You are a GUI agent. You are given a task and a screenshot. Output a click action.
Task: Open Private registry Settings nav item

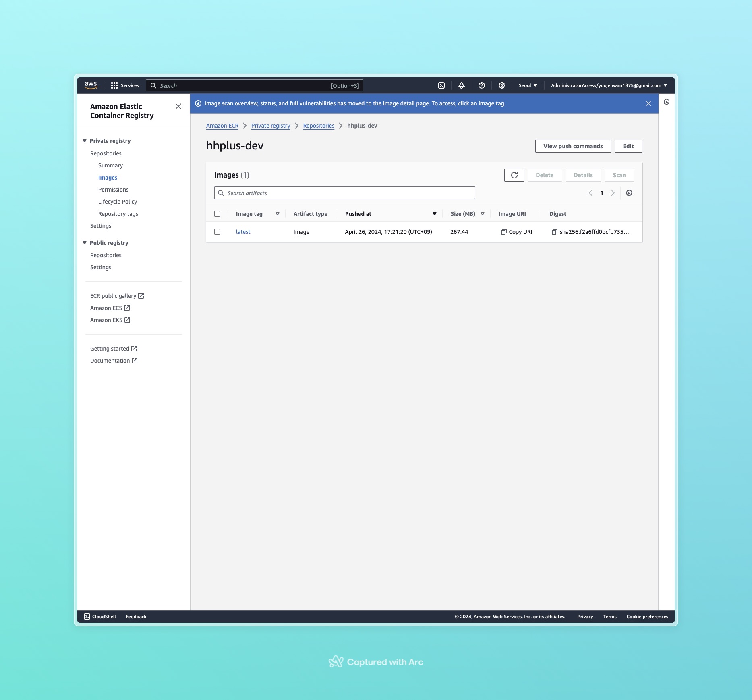coord(101,226)
